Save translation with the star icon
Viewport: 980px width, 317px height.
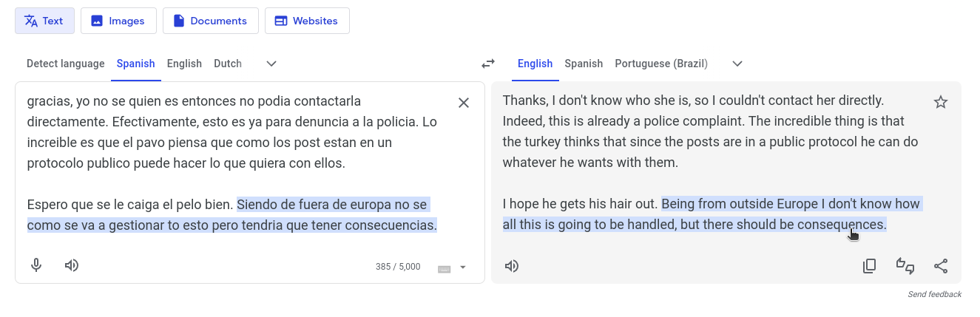pos(941,102)
